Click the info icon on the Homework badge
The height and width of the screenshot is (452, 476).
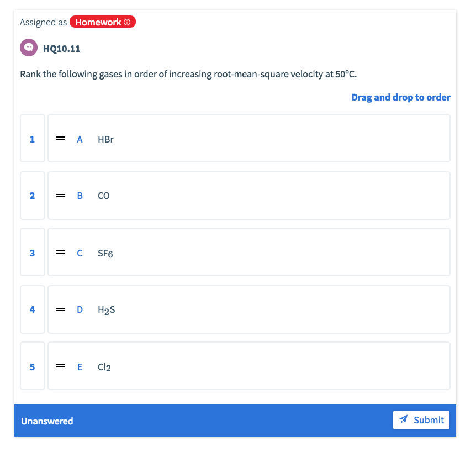[128, 22]
